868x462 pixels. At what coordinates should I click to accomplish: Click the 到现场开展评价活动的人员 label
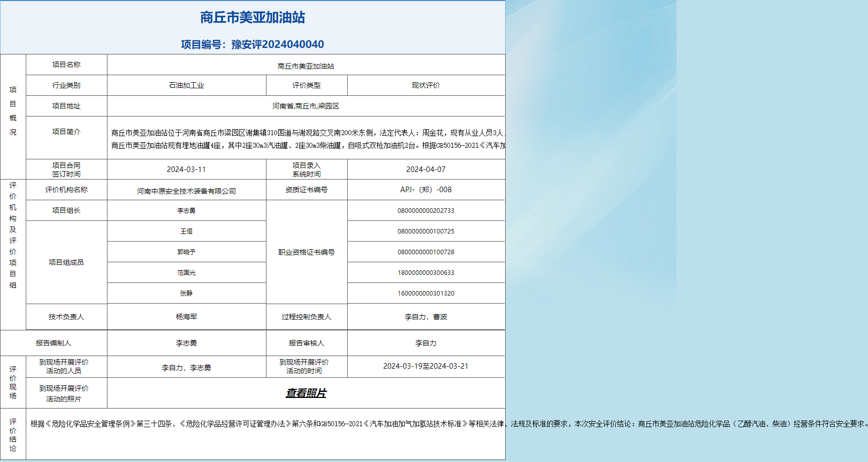64,366
